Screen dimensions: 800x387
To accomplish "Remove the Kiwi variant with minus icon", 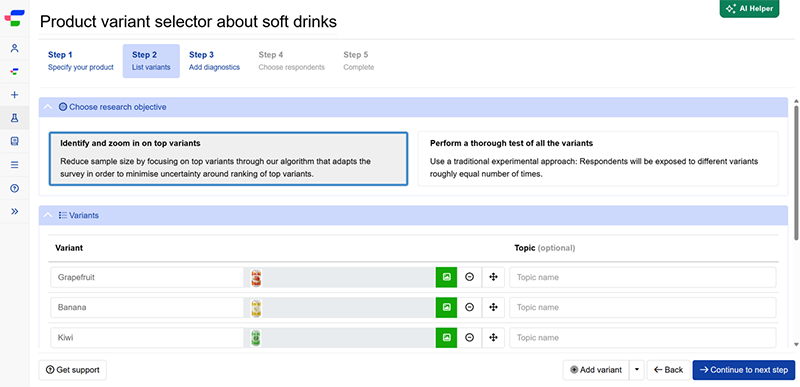I will (469, 338).
